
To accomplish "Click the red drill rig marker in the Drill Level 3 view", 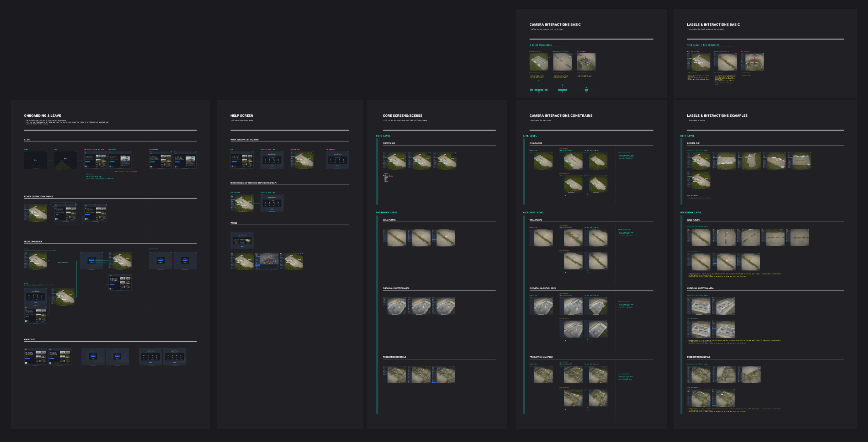I will point(586,58).
